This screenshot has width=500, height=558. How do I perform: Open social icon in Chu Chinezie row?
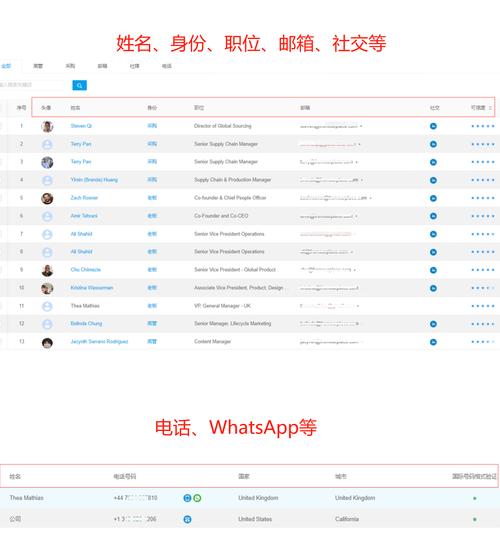pyautogui.click(x=433, y=270)
